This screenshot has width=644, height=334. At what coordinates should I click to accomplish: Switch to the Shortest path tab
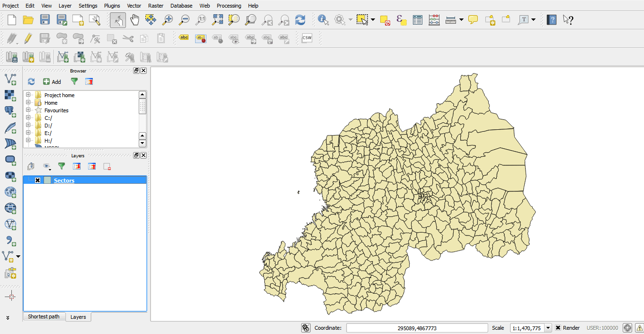point(44,316)
